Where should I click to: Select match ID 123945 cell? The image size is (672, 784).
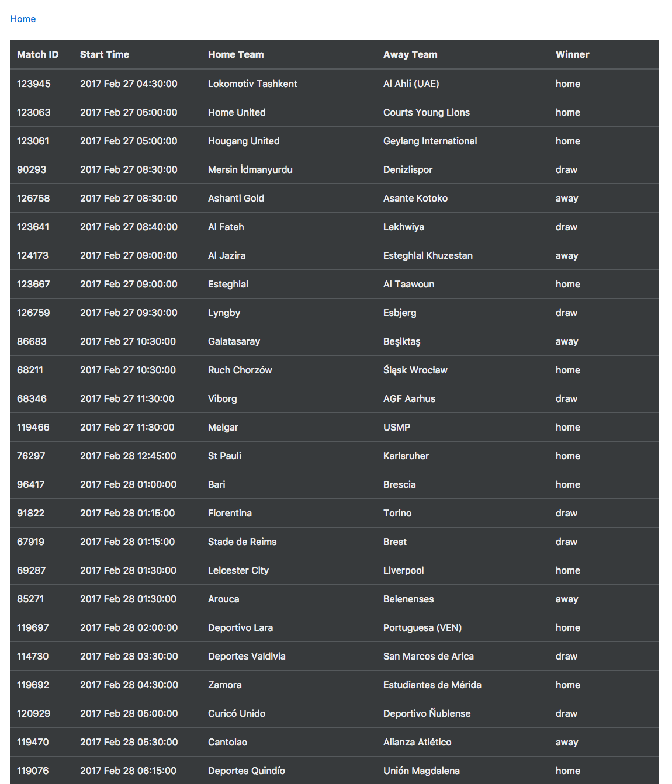33,84
